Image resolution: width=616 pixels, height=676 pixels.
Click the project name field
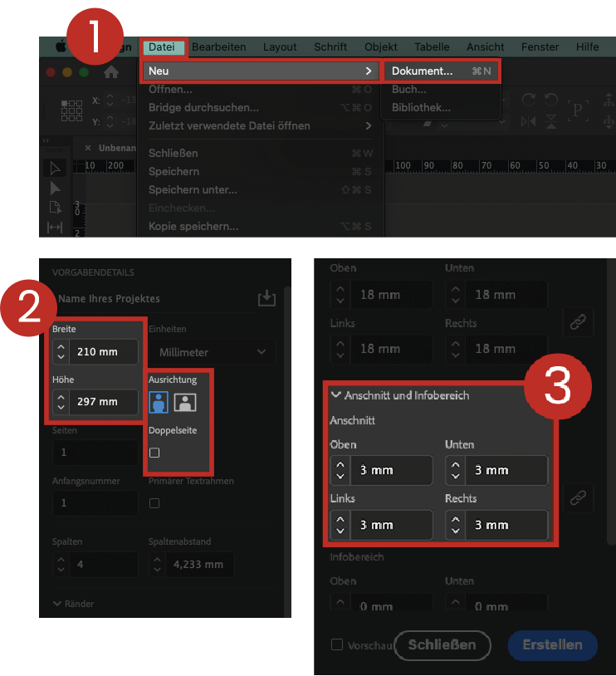point(153,298)
